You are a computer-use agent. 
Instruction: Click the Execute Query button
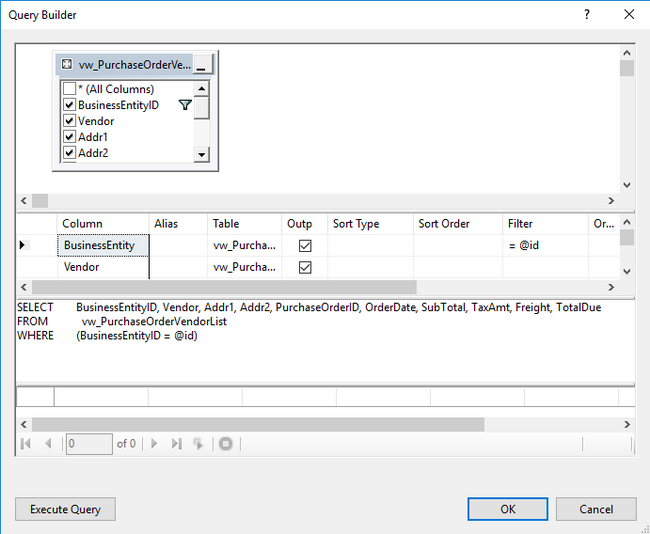[65, 509]
